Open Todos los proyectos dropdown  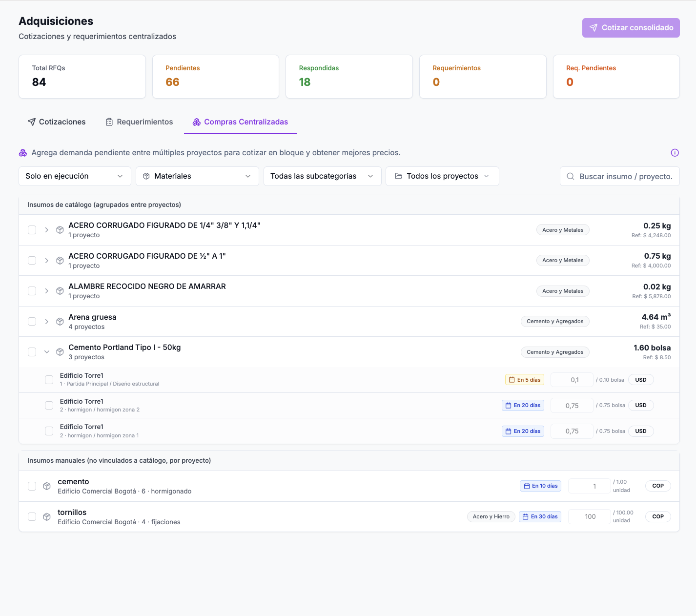[x=442, y=176]
